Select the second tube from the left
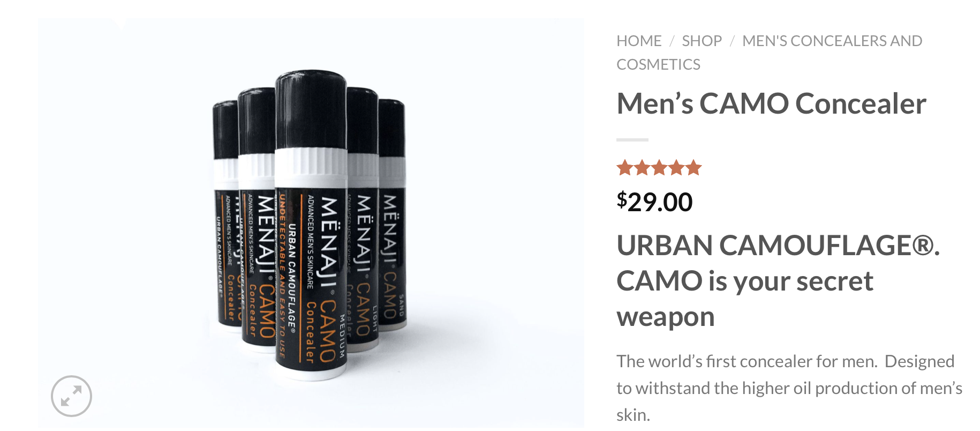This screenshot has width=980, height=431. coord(257,220)
